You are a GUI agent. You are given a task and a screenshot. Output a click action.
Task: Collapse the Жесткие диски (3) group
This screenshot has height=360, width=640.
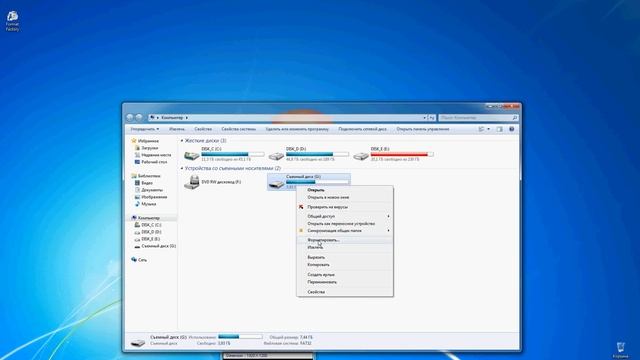[x=182, y=141]
